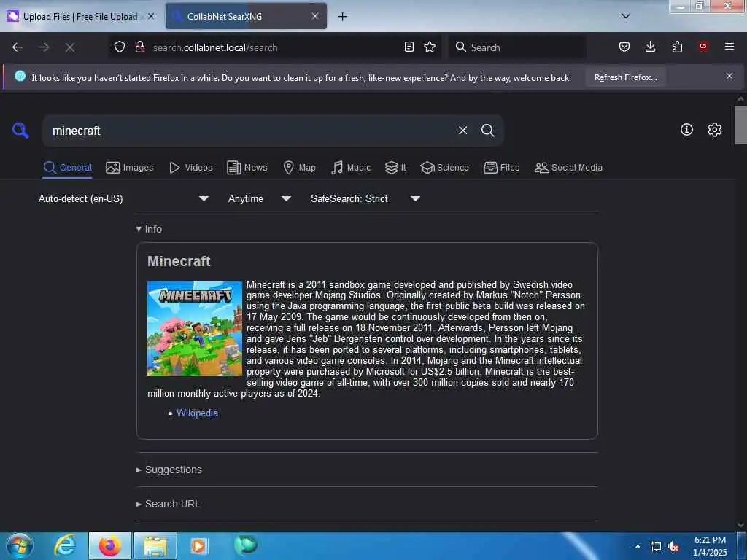Open tracking protection shield icon
The width and height of the screenshot is (747, 560).
120,47
